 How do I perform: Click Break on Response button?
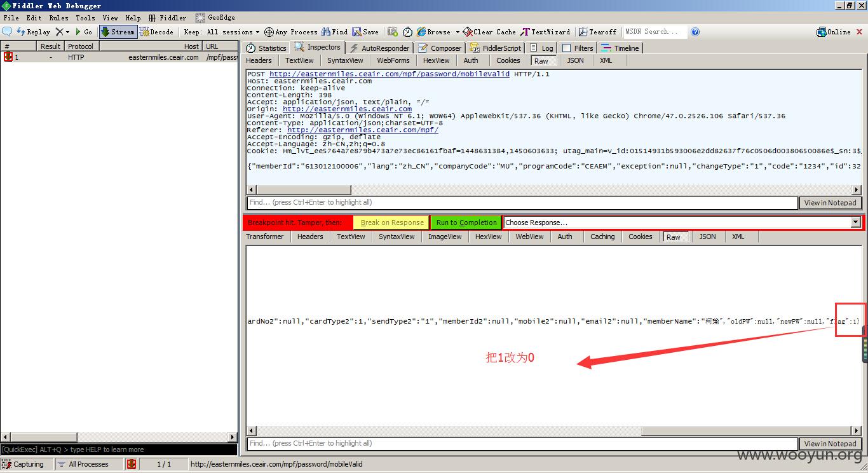click(x=391, y=223)
